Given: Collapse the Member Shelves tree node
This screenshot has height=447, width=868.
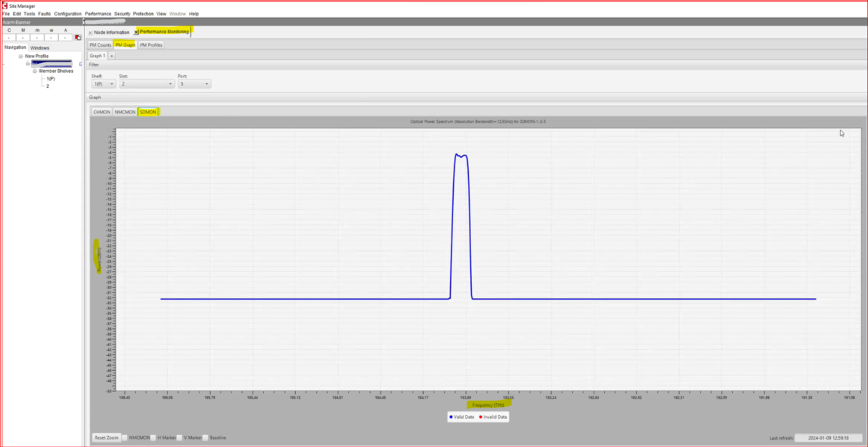Looking at the screenshot, I should (x=35, y=71).
